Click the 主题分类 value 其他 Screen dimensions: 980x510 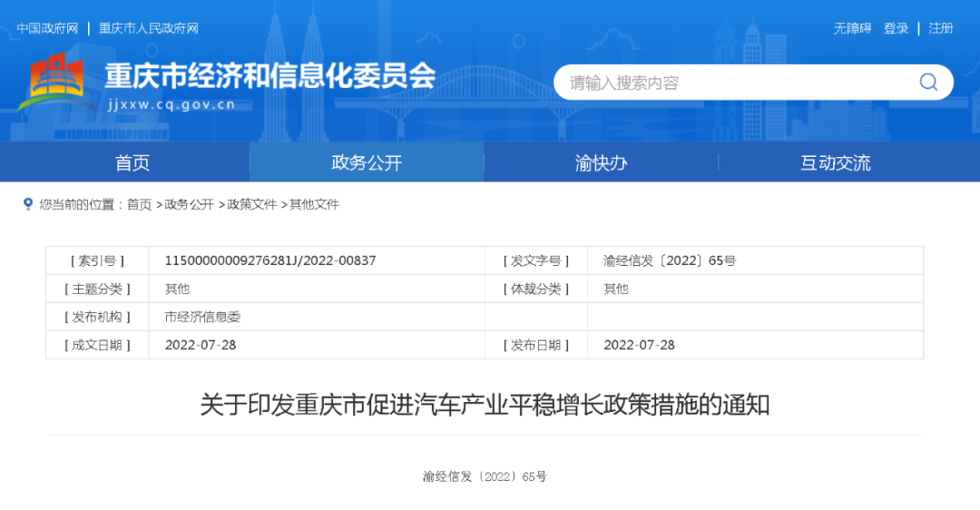pyautogui.click(x=178, y=289)
